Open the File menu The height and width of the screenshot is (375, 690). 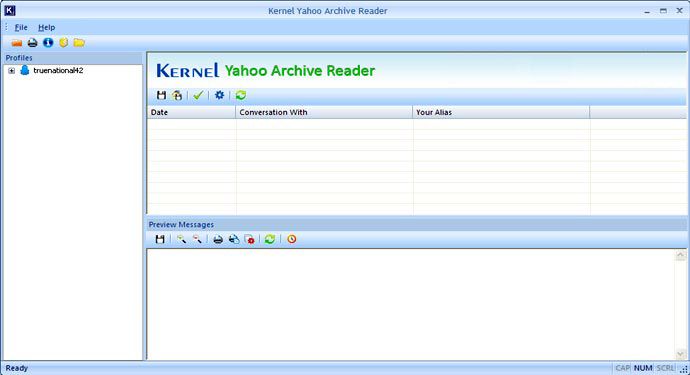(21, 27)
